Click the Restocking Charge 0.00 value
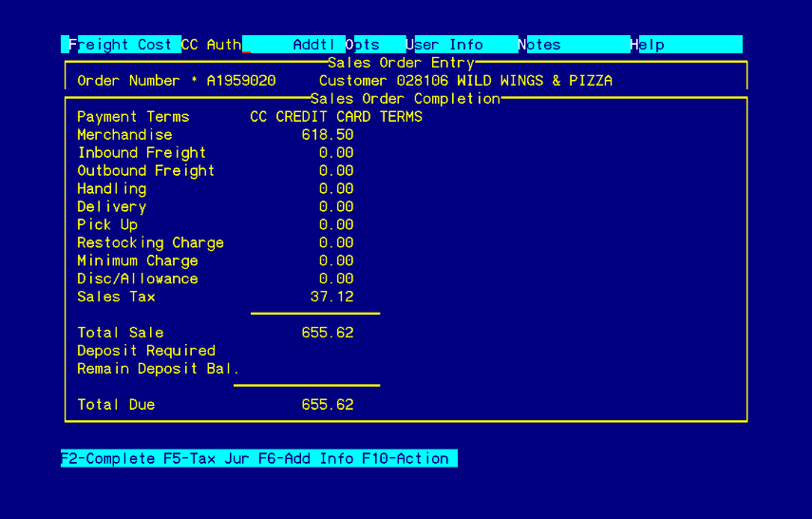Screen dimensions: 812x519 tap(336, 242)
